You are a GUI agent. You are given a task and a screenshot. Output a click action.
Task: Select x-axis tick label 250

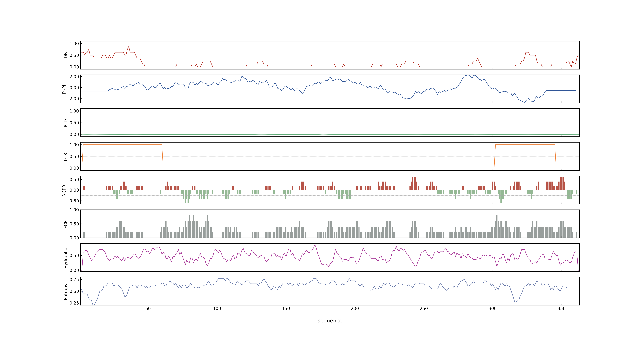pyautogui.click(x=424, y=309)
